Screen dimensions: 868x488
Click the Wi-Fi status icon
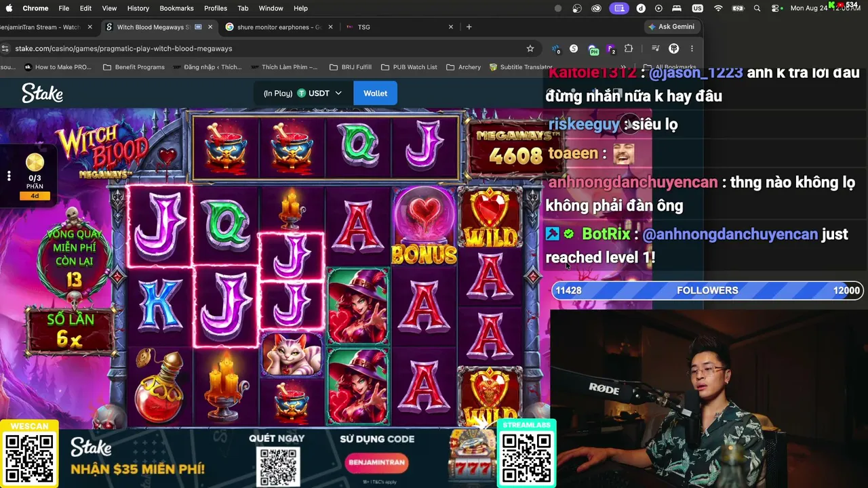[x=718, y=8]
